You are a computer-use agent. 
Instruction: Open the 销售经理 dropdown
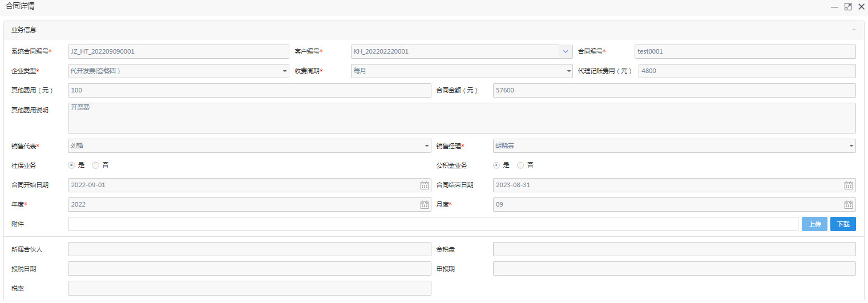[x=675, y=146]
